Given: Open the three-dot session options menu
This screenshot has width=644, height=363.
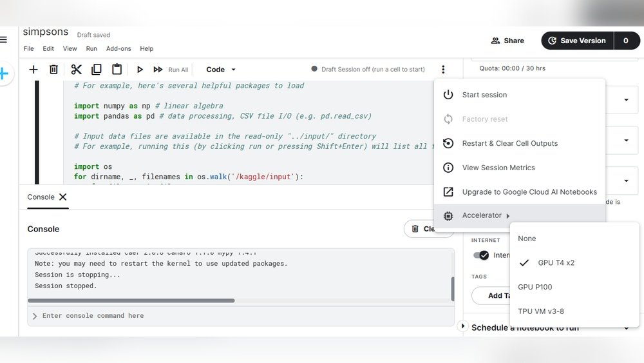Looking at the screenshot, I should pyautogui.click(x=443, y=70).
